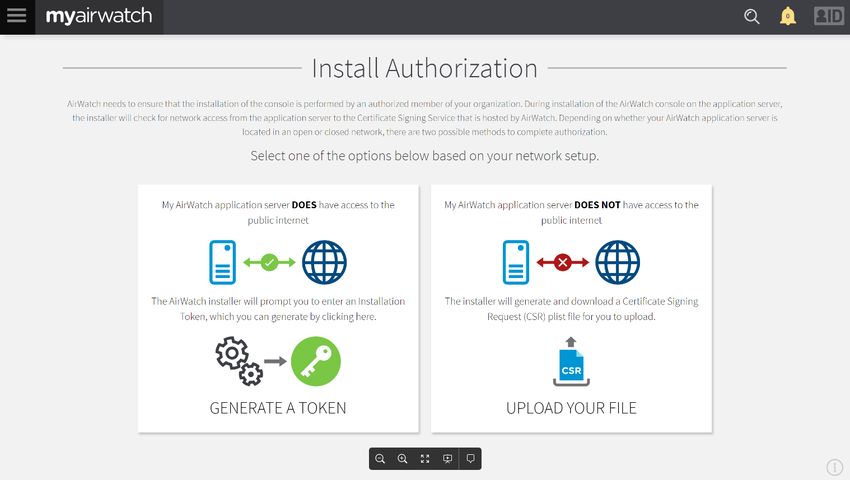850x480 pixels.
Task: Click the speech bubble toolbar icon
Action: (x=471, y=459)
